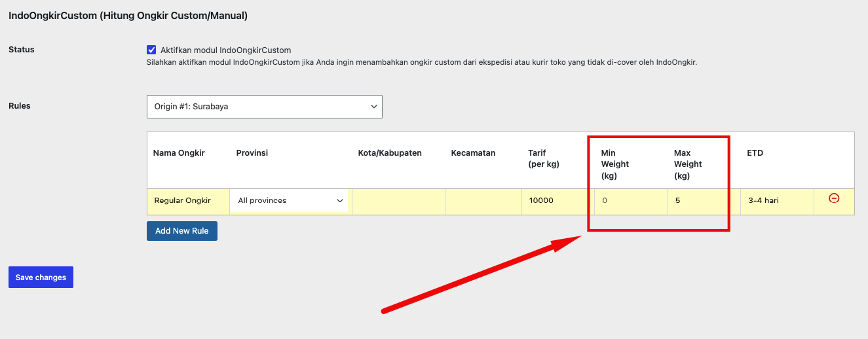The height and width of the screenshot is (339, 868).
Task: Click Save changes button
Action: tap(41, 277)
